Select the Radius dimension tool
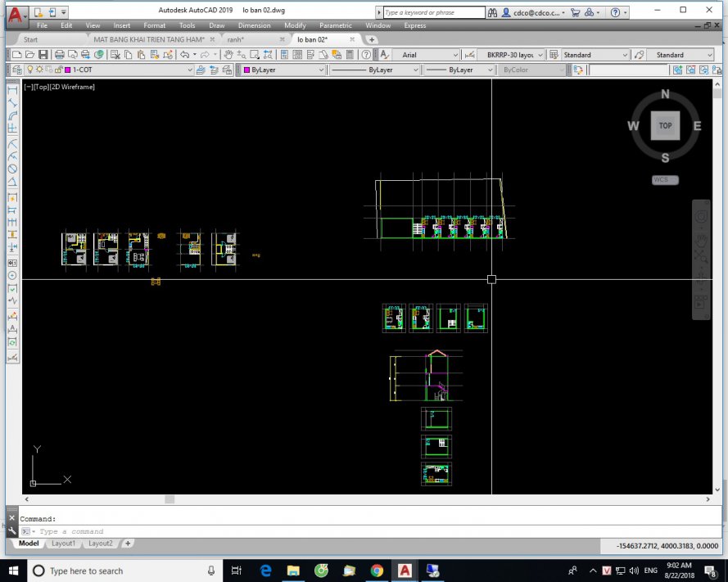 (12, 143)
